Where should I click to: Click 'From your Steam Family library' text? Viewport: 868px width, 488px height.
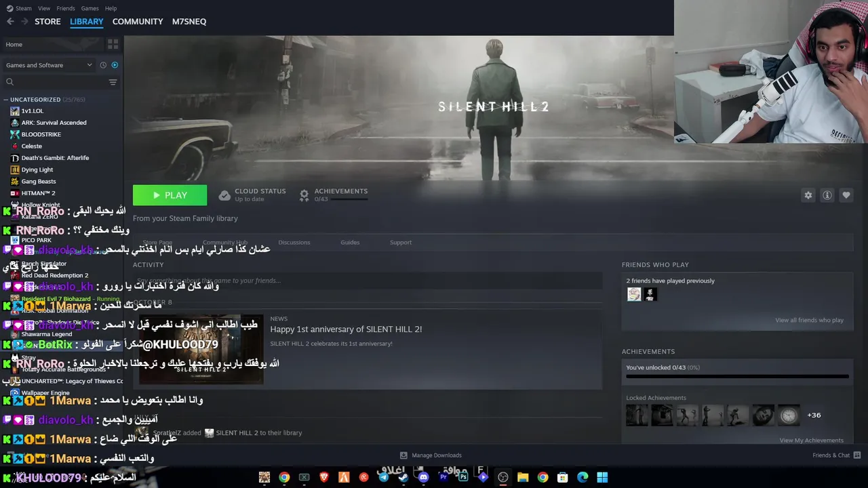coord(185,218)
